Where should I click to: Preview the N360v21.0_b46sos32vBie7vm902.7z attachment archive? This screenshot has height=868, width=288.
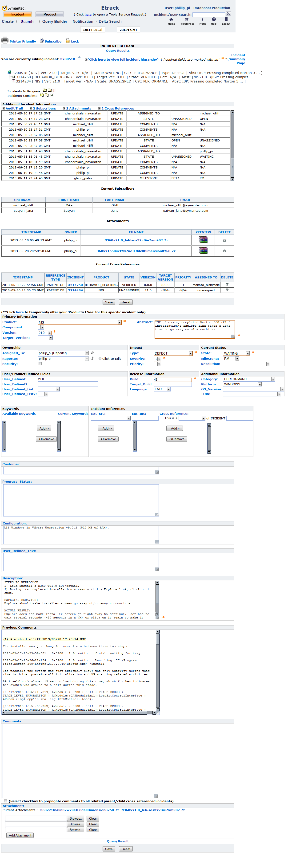coord(203,240)
